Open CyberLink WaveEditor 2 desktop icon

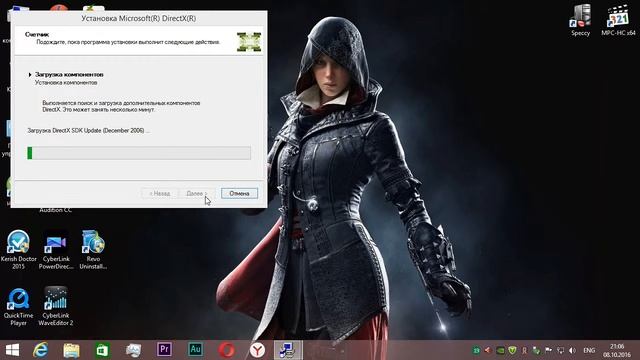click(56, 306)
